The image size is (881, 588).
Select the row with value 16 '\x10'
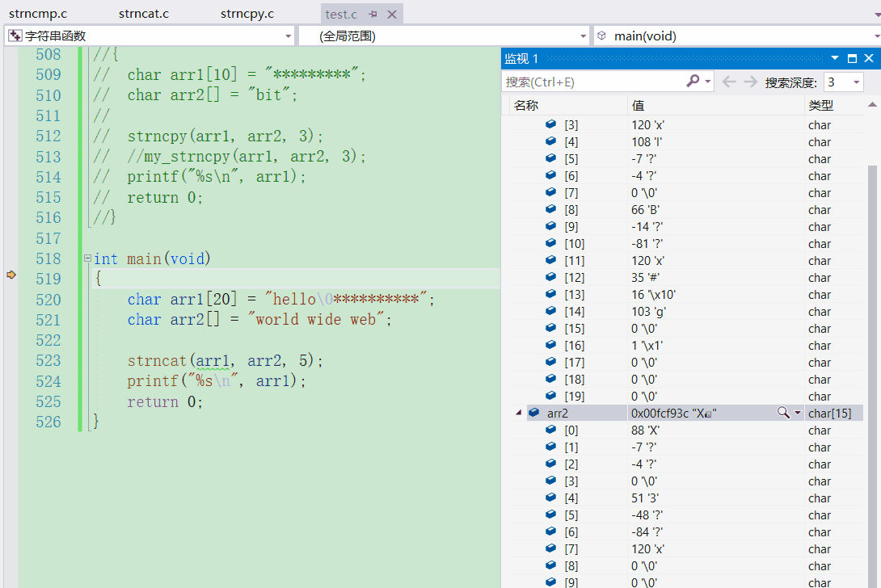[x=685, y=294]
